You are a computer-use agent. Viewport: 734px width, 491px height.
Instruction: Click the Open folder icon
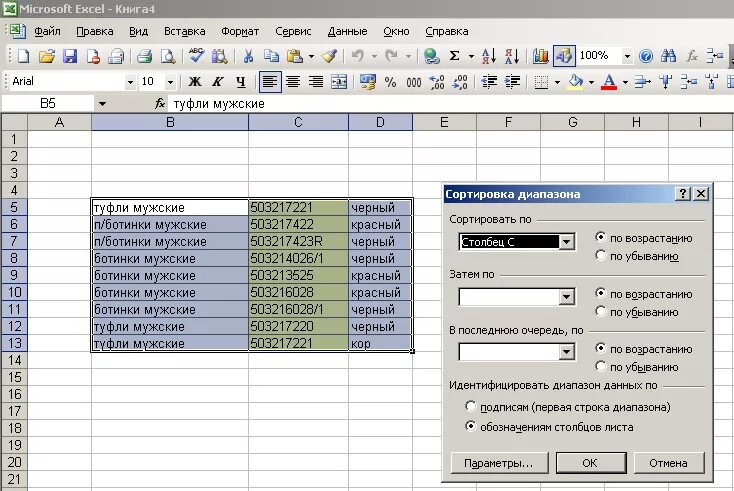click(47, 56)
